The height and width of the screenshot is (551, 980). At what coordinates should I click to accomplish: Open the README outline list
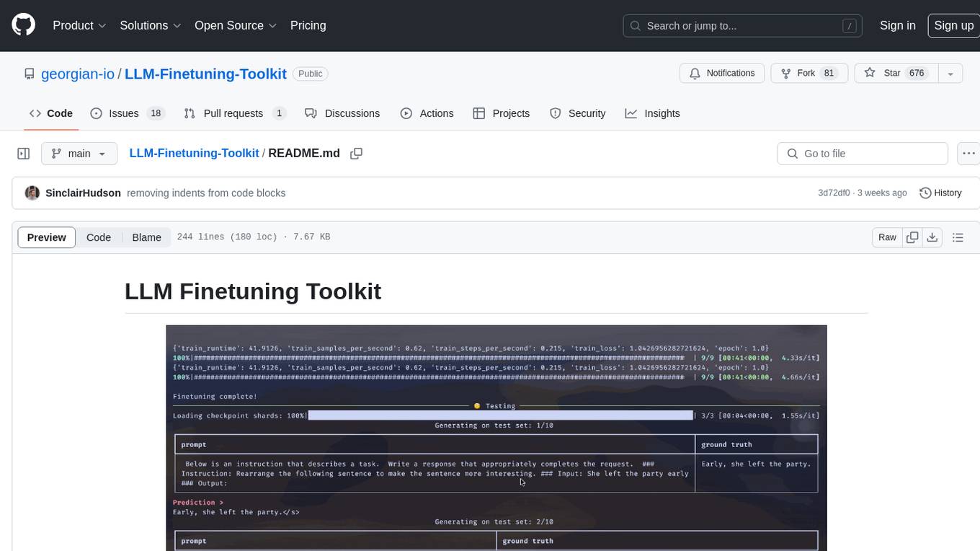tap(958, 237)
